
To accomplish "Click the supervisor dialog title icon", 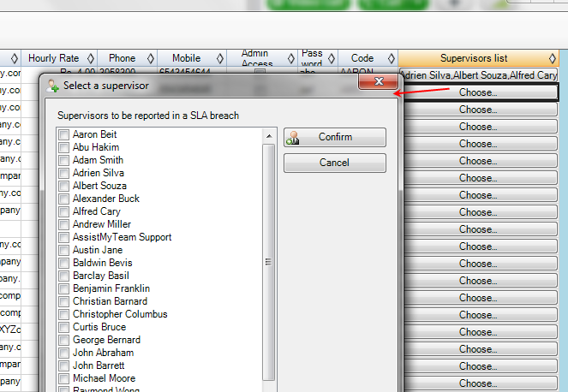I will (x=52, y=86).
